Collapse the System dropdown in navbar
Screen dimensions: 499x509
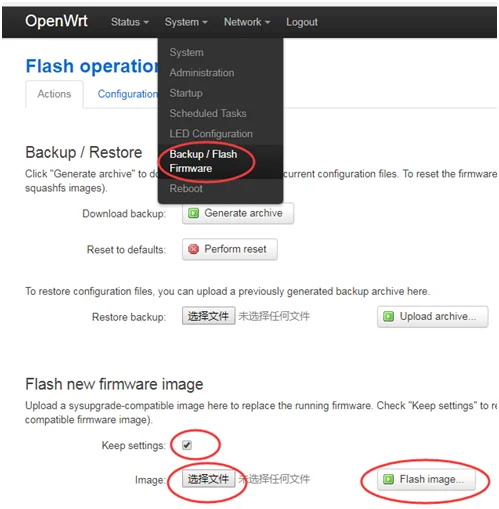[186, 22]
